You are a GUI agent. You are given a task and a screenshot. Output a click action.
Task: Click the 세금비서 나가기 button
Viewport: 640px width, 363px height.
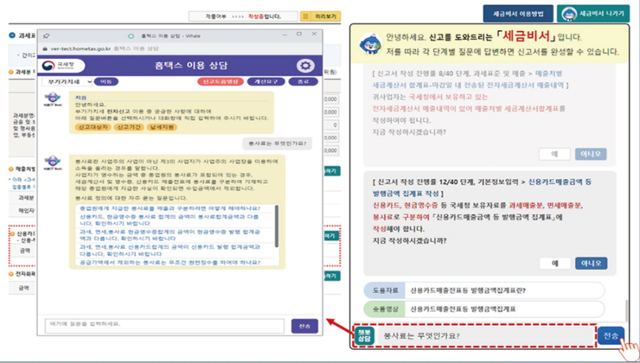[x=593, y=13]
